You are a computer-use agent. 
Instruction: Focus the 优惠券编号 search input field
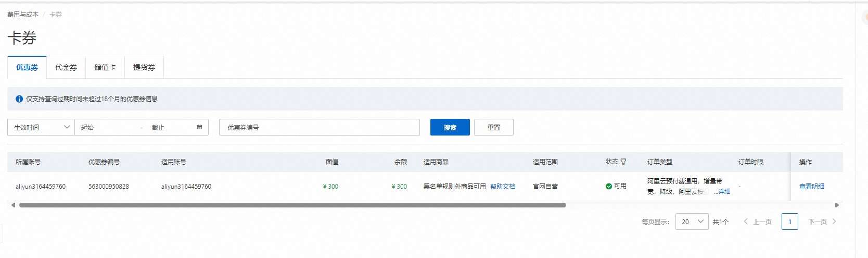point(319,127)
